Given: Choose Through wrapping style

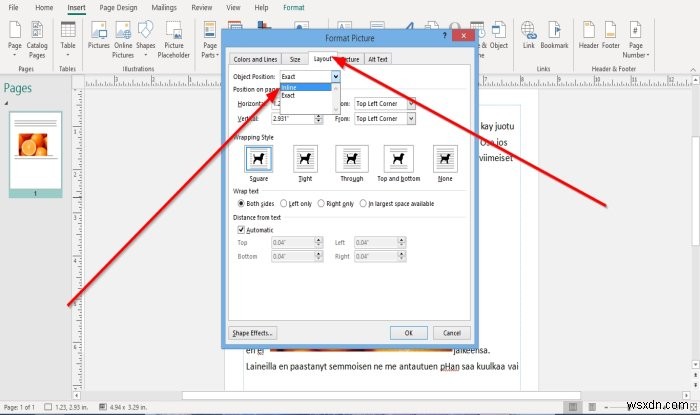Looking at the screenshot, I should pos(352,159).
